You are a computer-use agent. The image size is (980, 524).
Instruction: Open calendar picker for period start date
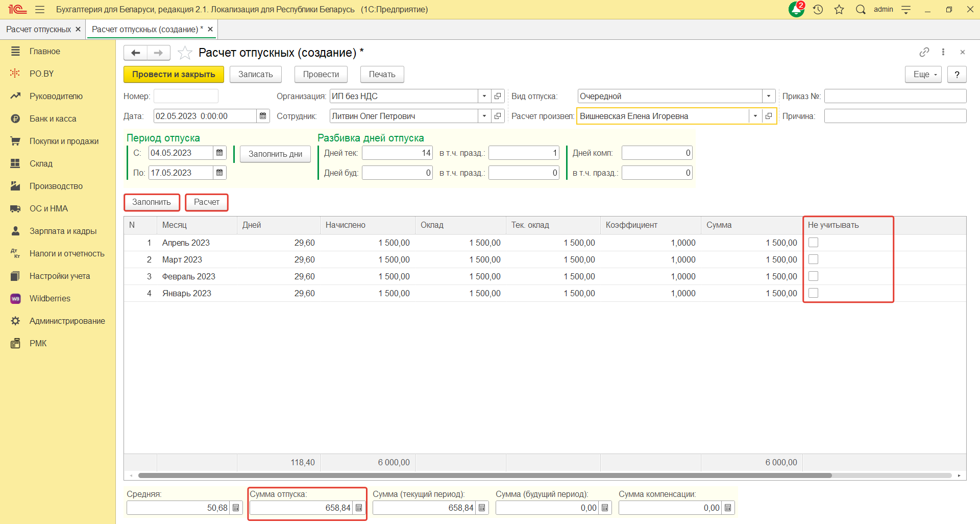(219, 153)
